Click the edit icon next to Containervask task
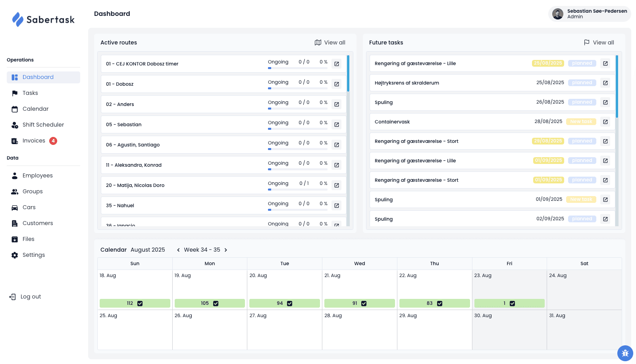Image resolution: width=636 pixels, height=364 pixels. (x=605, y=121)
